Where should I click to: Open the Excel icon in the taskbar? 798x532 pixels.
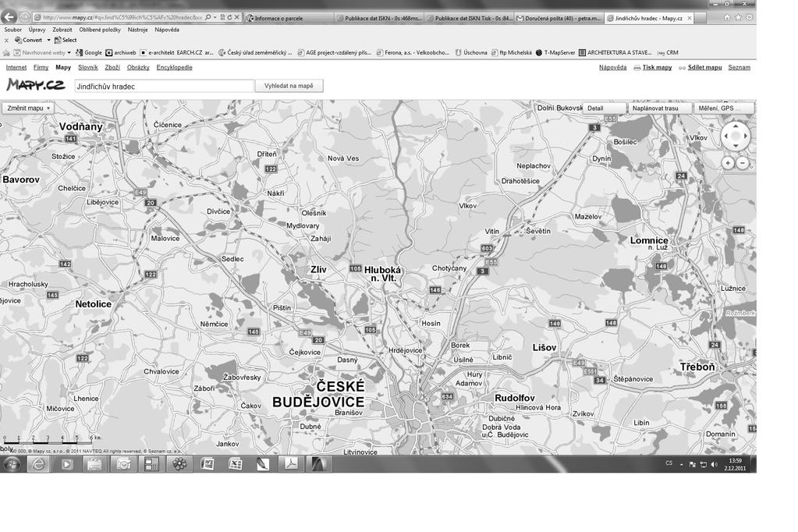(235, 464)
